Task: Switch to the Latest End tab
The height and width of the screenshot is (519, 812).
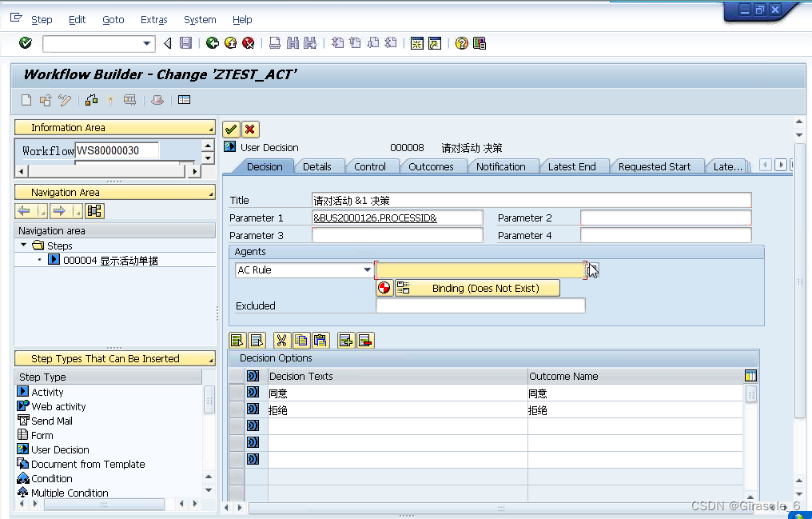Action: pyautogui.click(x=571, y=167)
